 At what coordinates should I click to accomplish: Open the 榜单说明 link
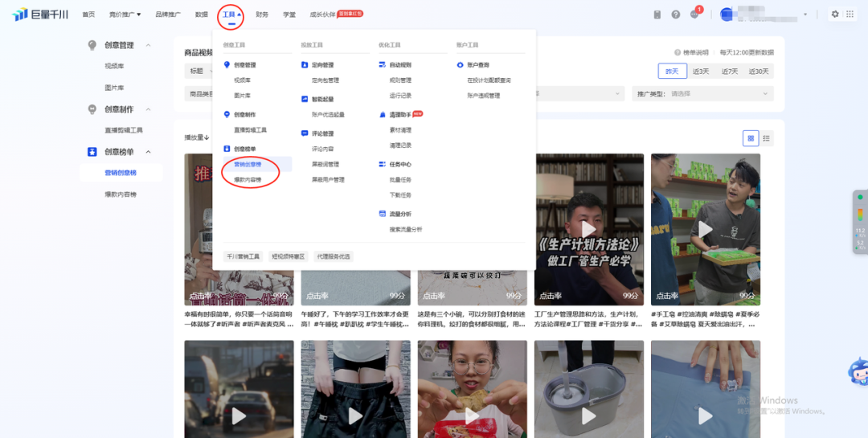coord(695,52)
